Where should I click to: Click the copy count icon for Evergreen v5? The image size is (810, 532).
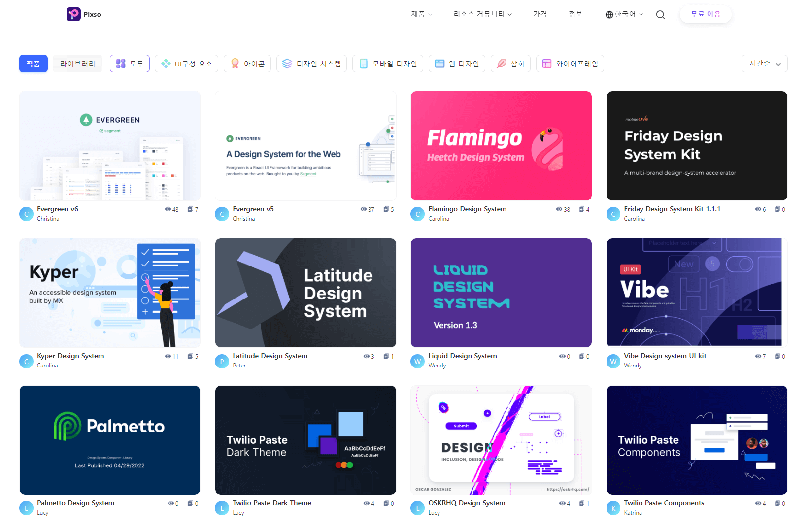386,209
